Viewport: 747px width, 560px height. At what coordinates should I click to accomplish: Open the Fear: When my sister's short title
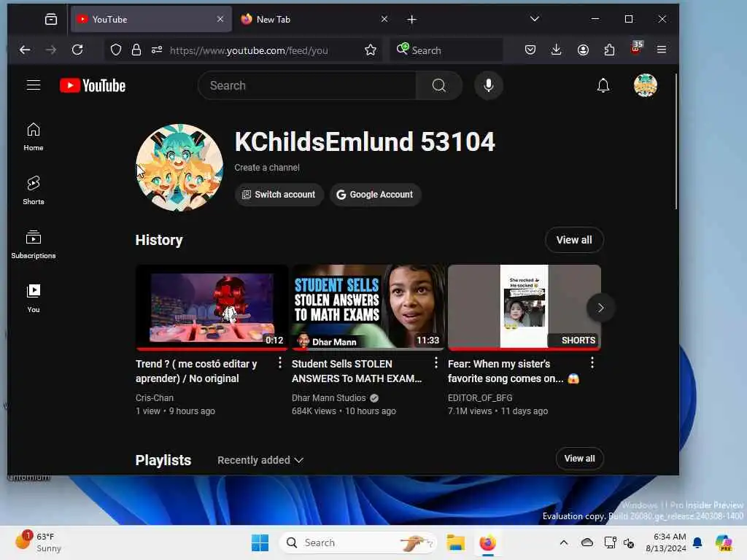(x=513, y=371)
